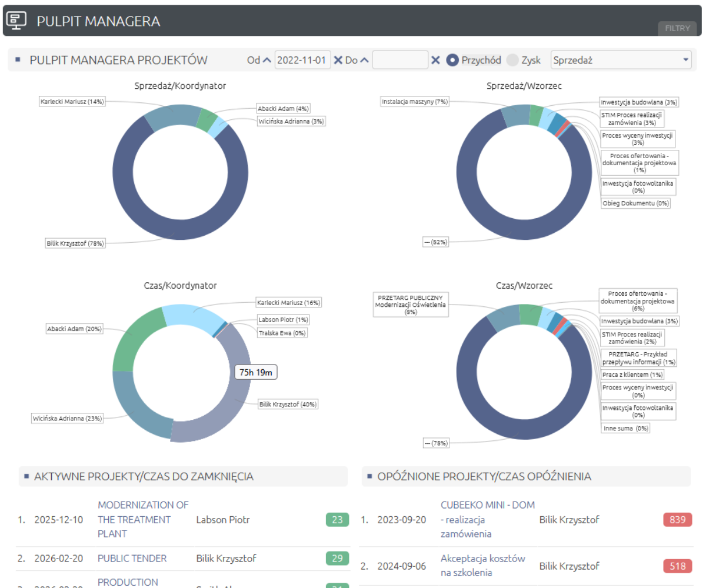Image resolution: width=706 pixels, height=588 pixels.
Task: Select the Zysk radio button
Action: [512, 60]
